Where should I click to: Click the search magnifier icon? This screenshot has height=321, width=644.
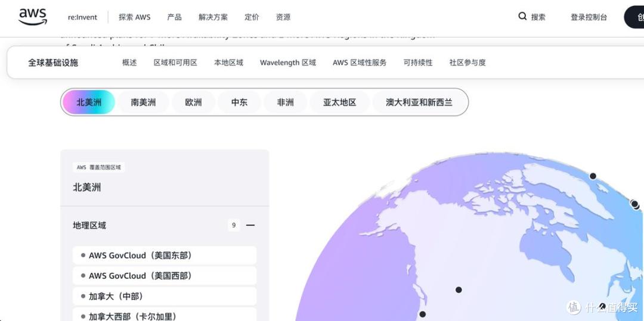tap(522, 17)
